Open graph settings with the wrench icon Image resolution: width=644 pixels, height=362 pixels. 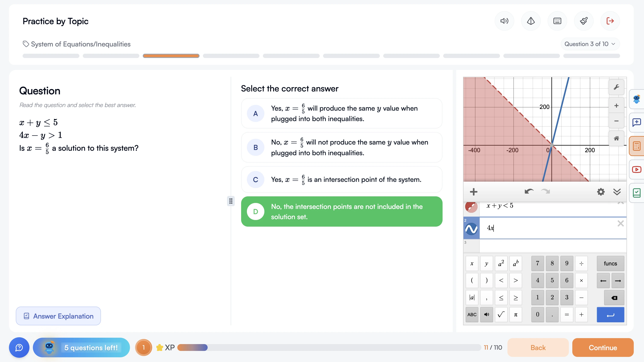click(x=616, y=87)
